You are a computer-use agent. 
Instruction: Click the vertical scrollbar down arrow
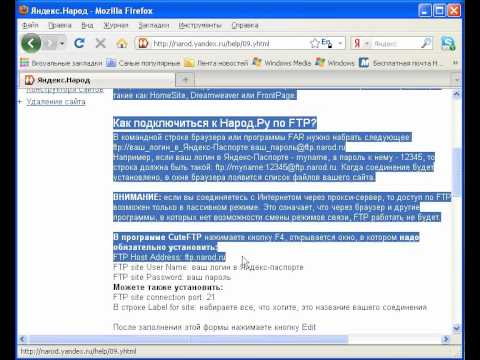457,328
